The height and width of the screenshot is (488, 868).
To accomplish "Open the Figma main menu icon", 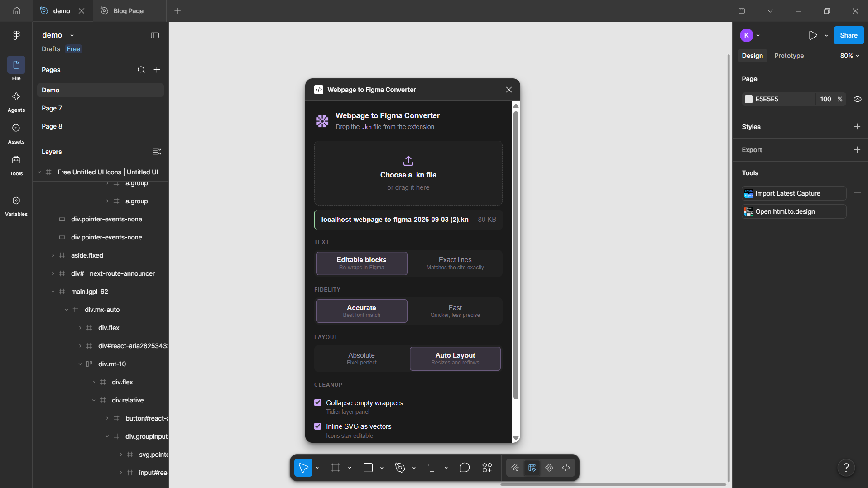I will tap(16, 35).
